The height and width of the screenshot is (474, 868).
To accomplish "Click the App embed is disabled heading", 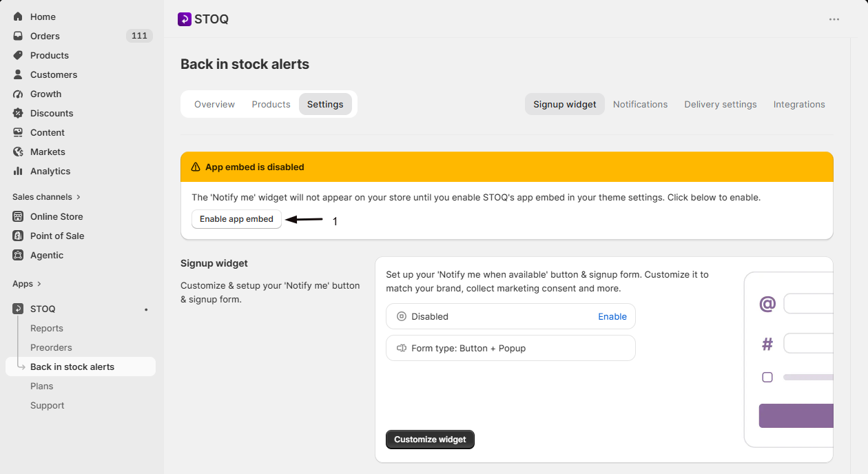I will tap(255, 167).
